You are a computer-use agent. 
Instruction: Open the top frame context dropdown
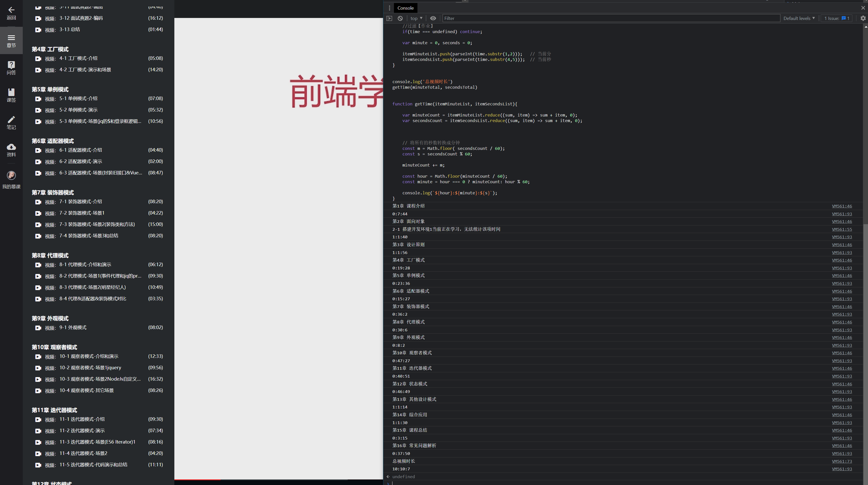click(x=416, y=18)
